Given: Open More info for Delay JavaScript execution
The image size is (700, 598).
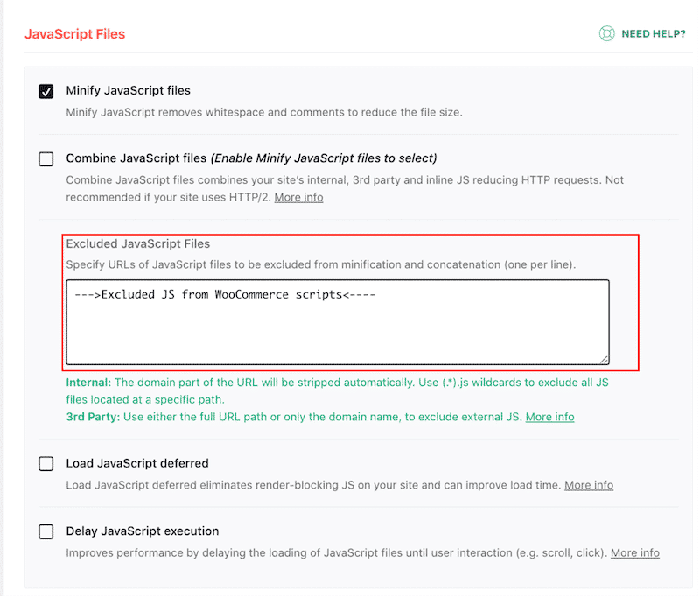Looking at the screenshot, I should coord(635,552).
